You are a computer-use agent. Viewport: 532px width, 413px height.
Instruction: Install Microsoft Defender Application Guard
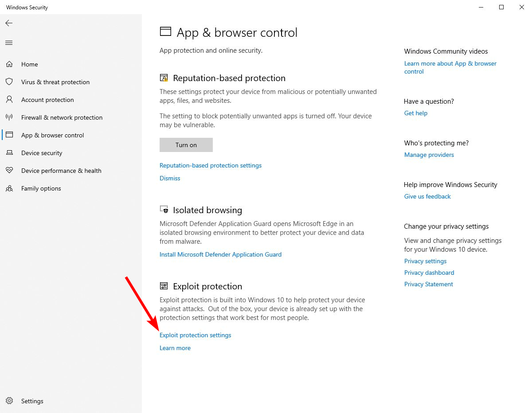coord(220,254)
